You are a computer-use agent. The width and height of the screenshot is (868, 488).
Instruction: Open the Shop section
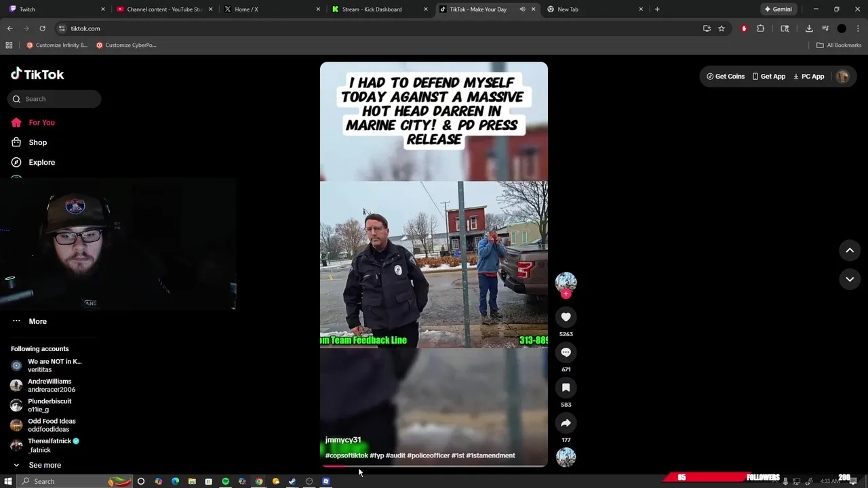click(x=29, y=142)
